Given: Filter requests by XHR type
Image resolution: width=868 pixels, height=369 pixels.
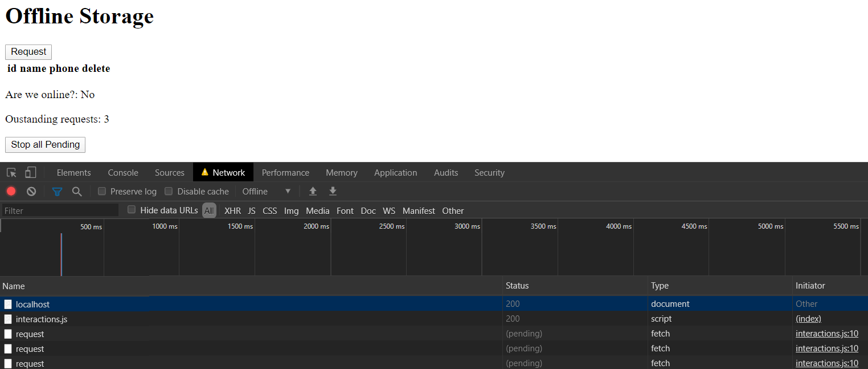Looking at the screenshot, I should 232,211.
